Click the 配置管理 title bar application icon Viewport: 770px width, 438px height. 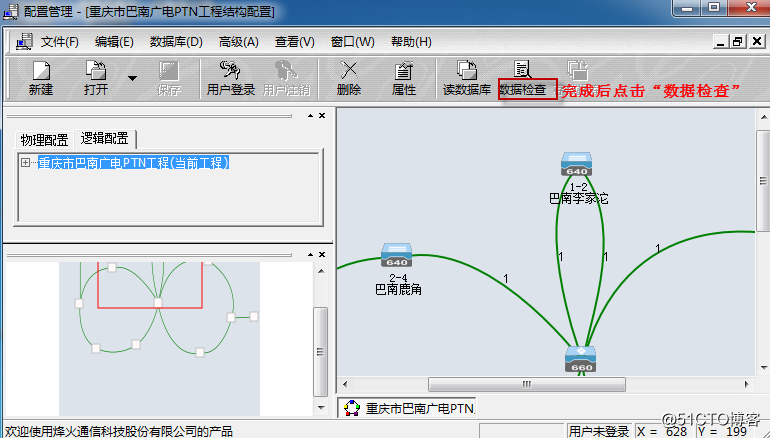(x=11, y=11)
